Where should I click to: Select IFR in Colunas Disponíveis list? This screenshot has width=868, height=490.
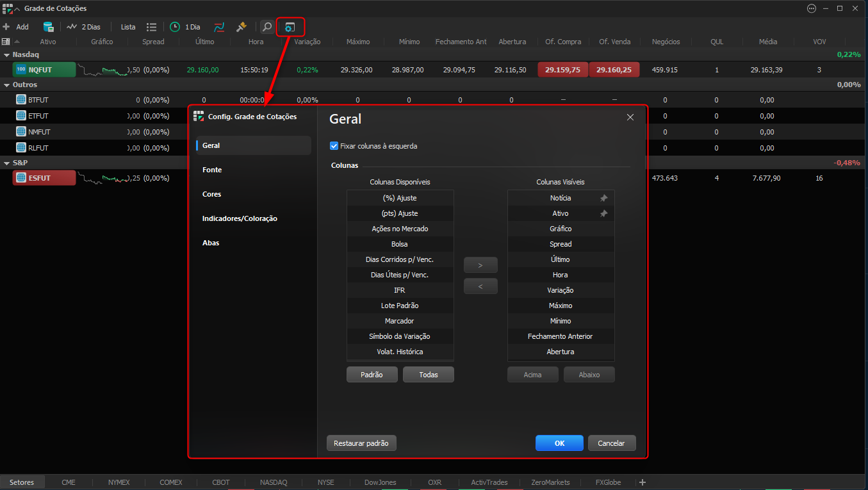coord(400,290)
